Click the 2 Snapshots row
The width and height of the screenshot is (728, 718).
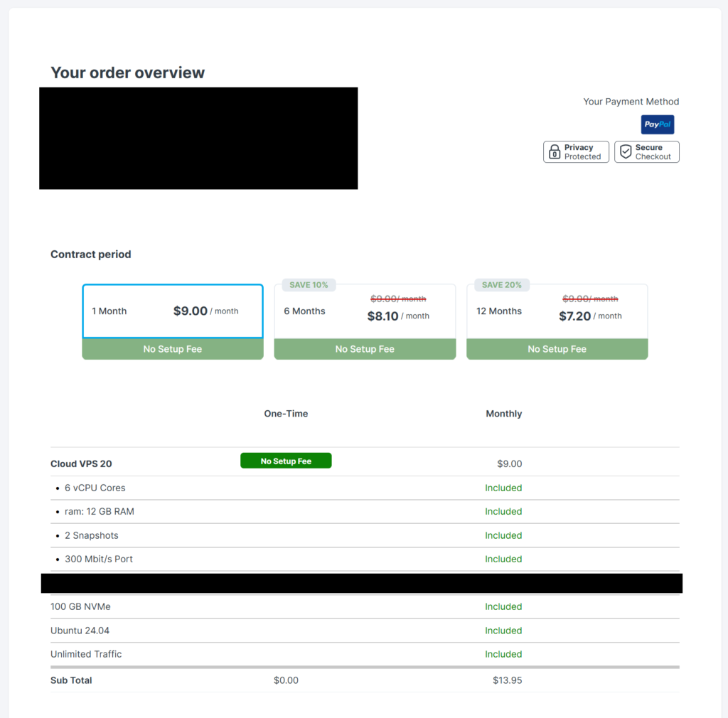(365, 535)
